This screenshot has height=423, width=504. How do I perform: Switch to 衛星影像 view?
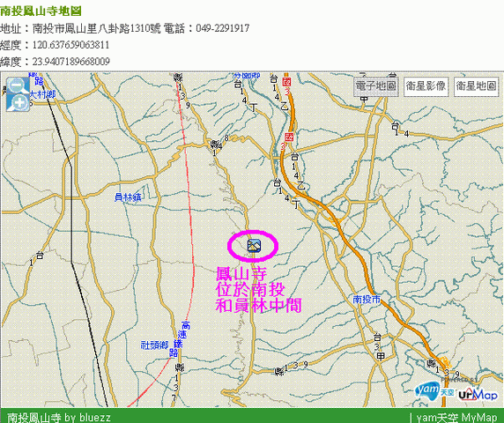426,86
